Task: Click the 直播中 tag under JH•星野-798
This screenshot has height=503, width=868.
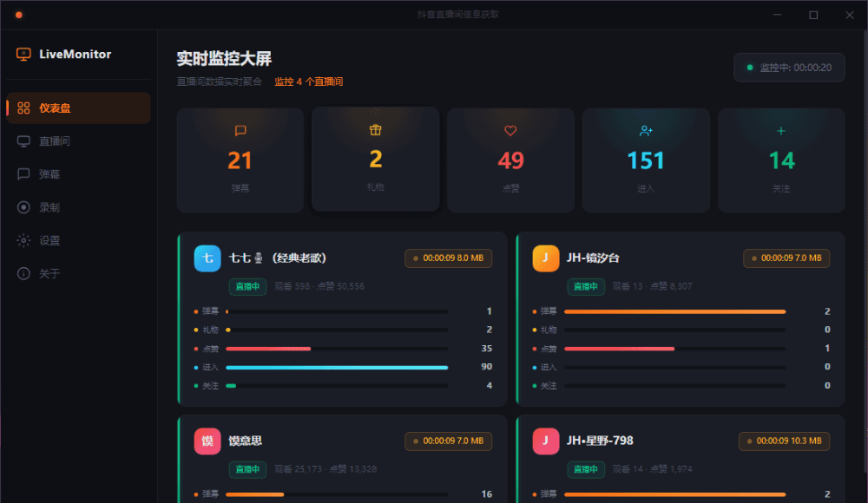Action: tap(586, 469)
